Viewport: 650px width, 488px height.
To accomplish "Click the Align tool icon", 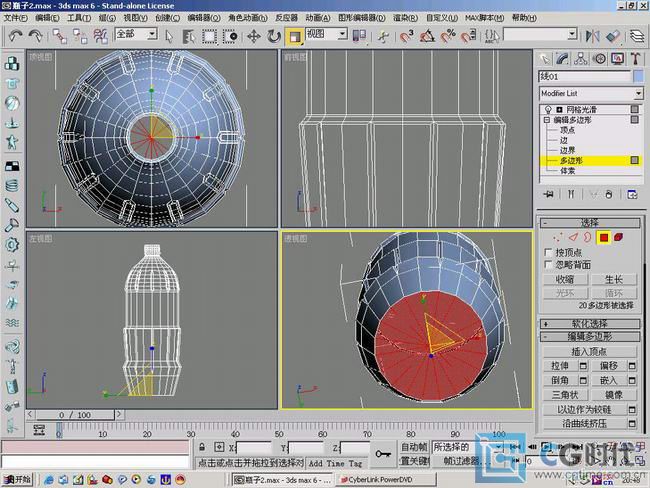I will (x=613, y=36).
